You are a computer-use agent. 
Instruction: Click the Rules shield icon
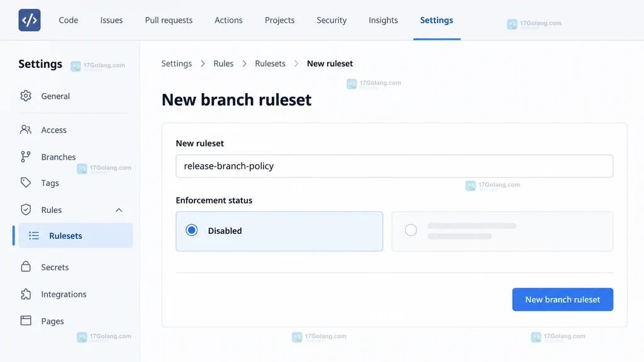[26, 210]
